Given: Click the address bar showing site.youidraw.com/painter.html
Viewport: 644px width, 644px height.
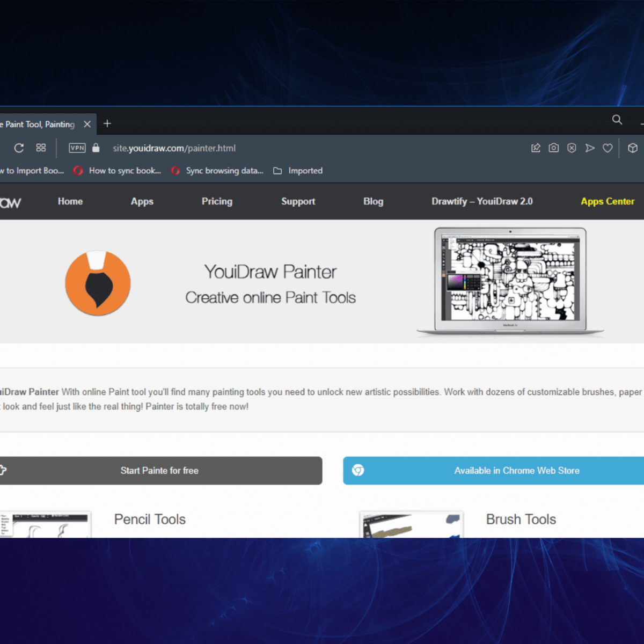Looking at the screenshot, I should 174,148.
